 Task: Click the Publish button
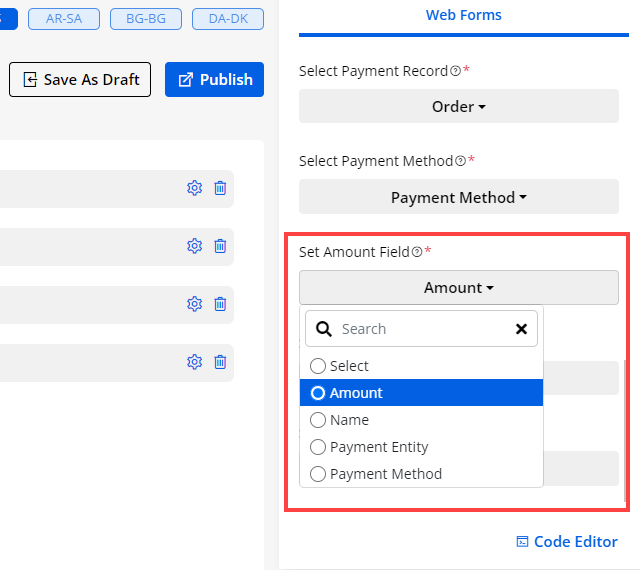pos(214,80)
